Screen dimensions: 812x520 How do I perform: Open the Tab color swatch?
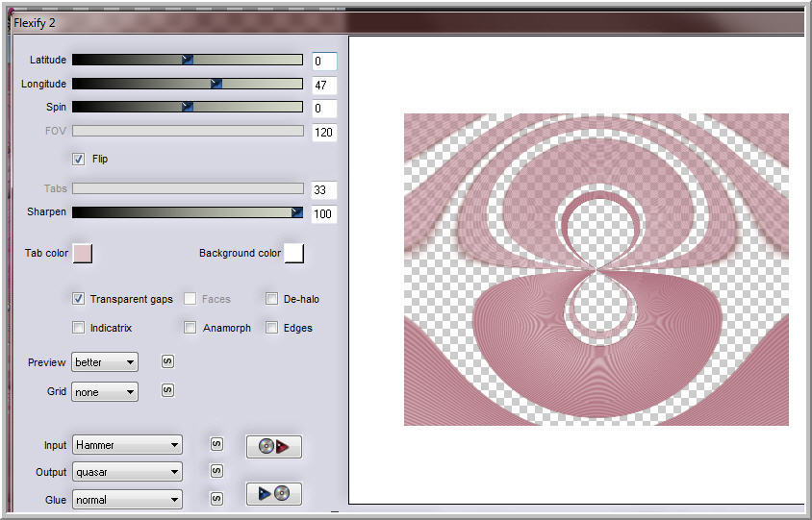click(83, 254)
